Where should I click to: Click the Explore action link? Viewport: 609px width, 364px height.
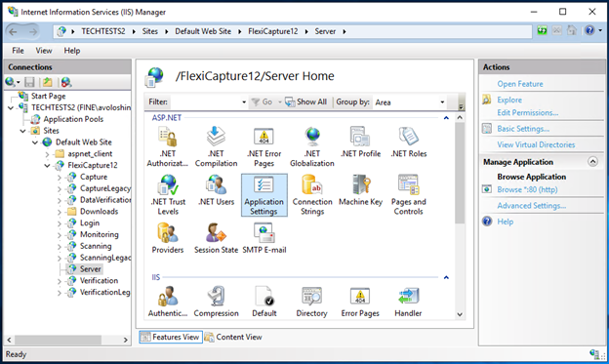[509, 100]
